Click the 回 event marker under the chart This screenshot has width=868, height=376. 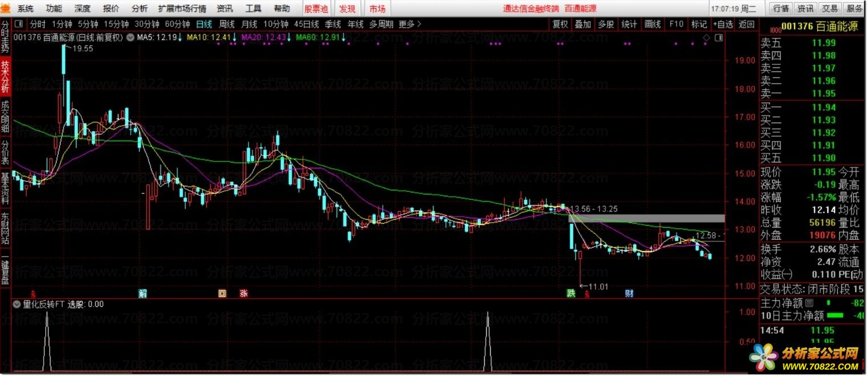coord(222,294)
